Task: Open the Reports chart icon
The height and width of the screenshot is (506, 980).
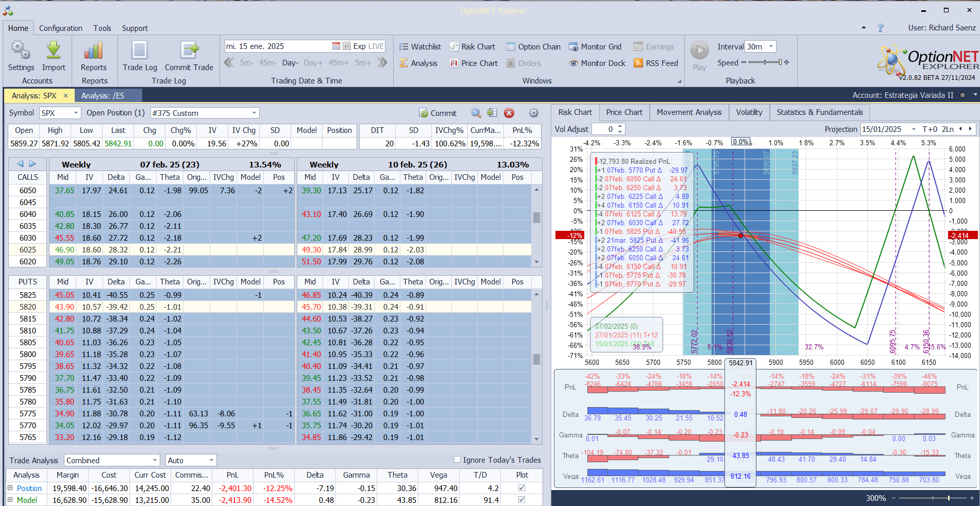Action: (x=93, y=51)
